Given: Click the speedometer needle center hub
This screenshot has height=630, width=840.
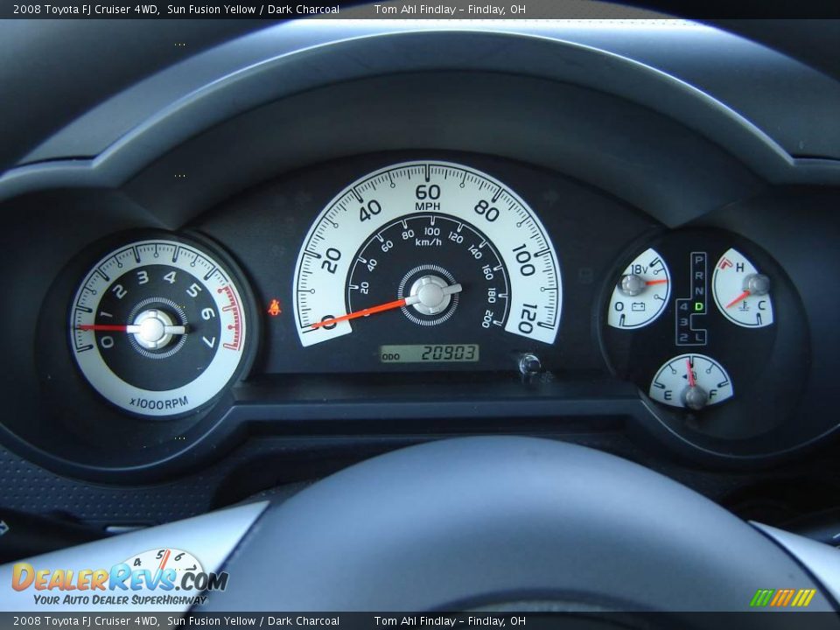Looking at the screenshot, I should click(x=429, y=294).
